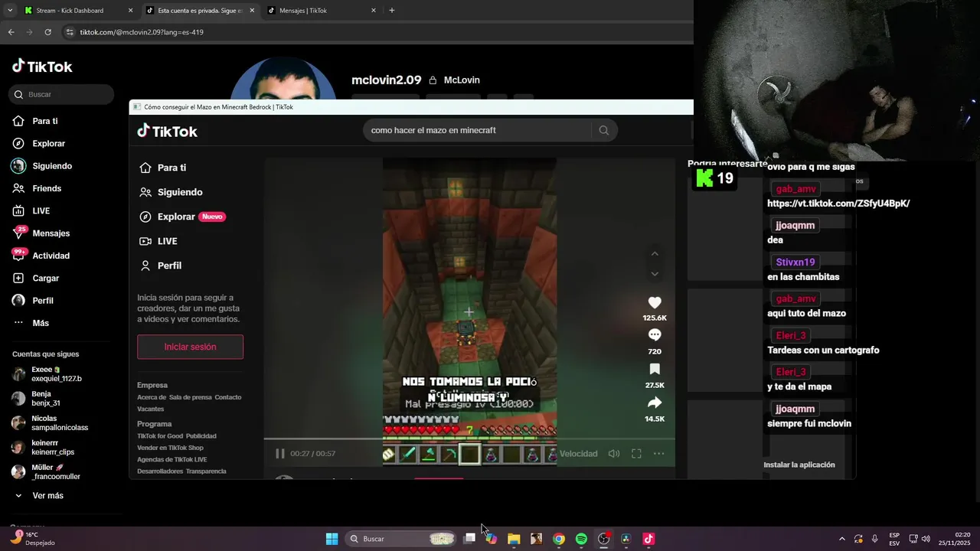Click the Iniciar sesión button

click(x=190, y=347)
